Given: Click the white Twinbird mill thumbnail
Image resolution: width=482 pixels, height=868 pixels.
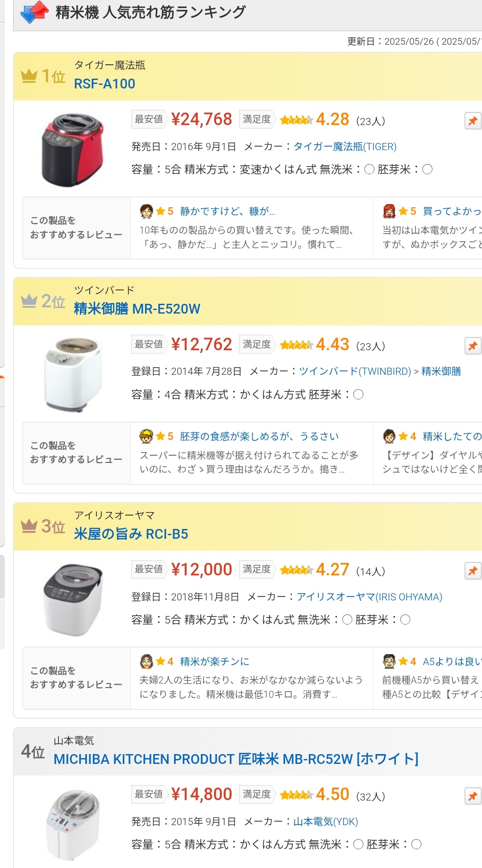Looking at the screenshot, I should (73, 375).
